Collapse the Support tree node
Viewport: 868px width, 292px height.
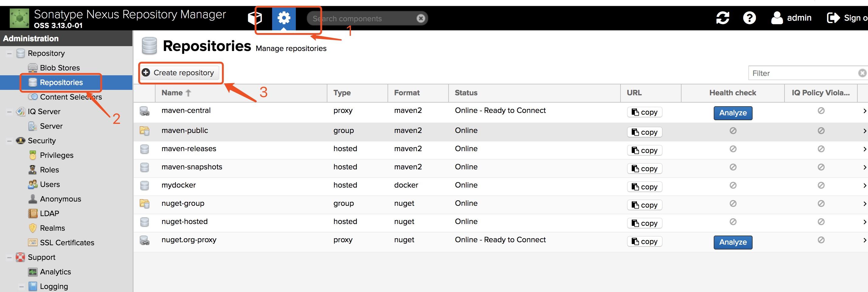9,257
